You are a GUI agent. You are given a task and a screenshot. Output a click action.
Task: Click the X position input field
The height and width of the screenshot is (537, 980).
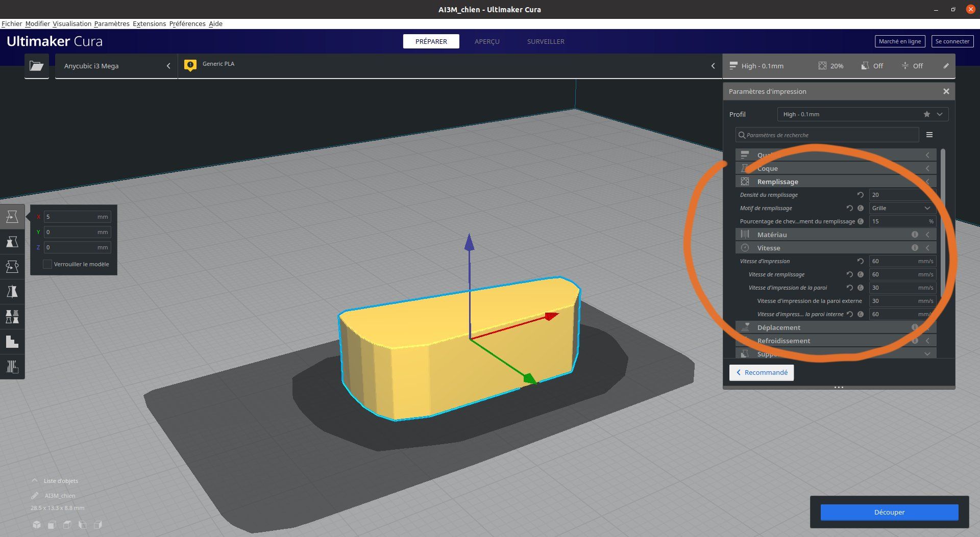(77, 217)
